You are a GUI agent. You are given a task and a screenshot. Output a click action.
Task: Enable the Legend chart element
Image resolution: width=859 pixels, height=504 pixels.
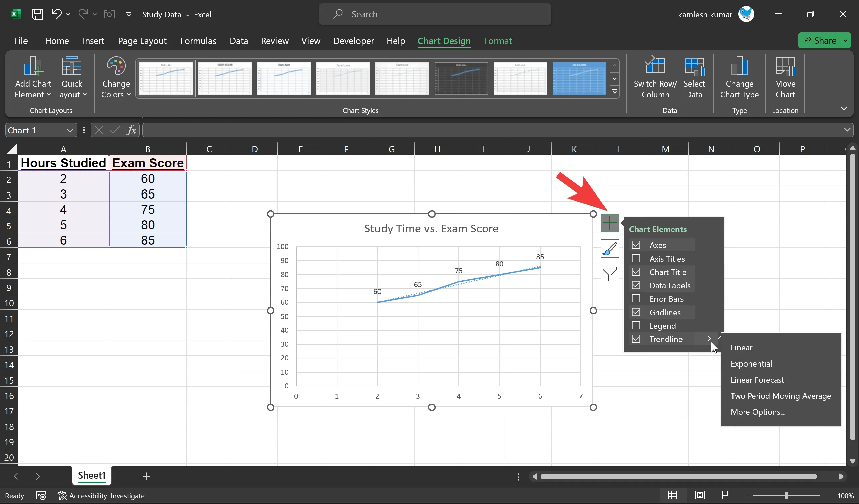636,326
